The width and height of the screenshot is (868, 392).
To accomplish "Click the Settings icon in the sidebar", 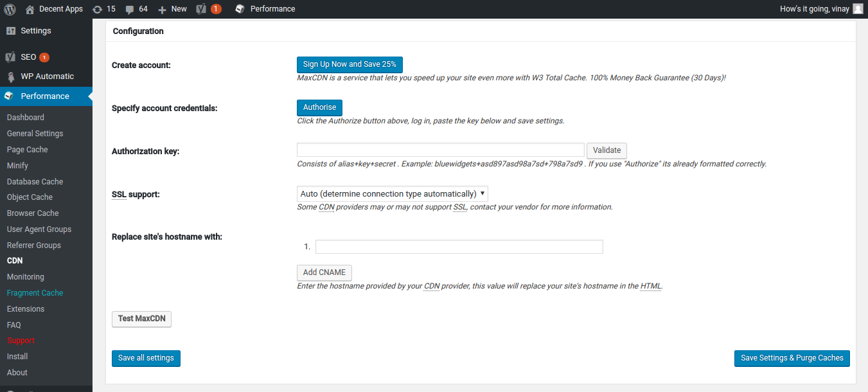I will [11, 31].
